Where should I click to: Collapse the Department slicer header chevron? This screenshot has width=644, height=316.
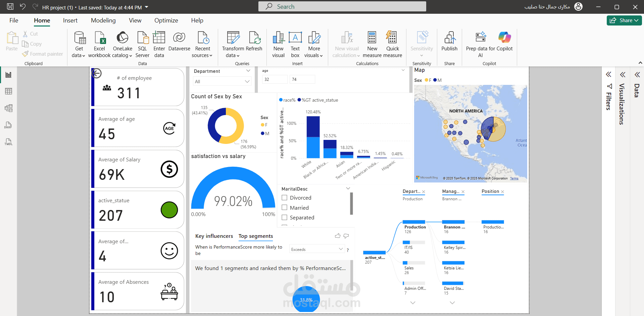click(248, 71)
